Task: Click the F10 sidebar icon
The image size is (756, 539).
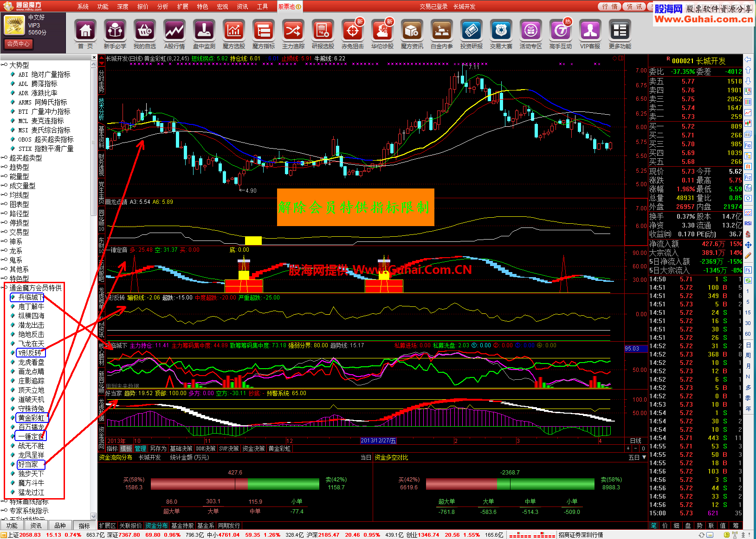Action: [x=748, y=145]
